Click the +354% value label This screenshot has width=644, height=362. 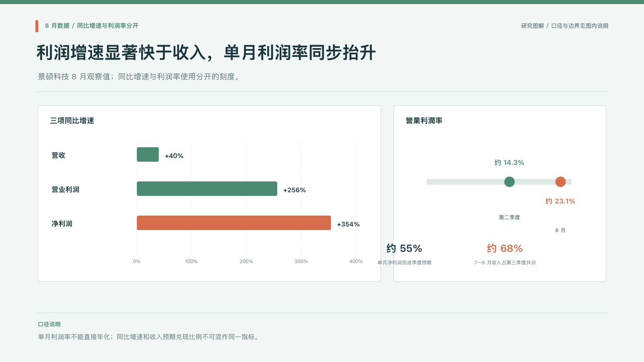point(348,224)
